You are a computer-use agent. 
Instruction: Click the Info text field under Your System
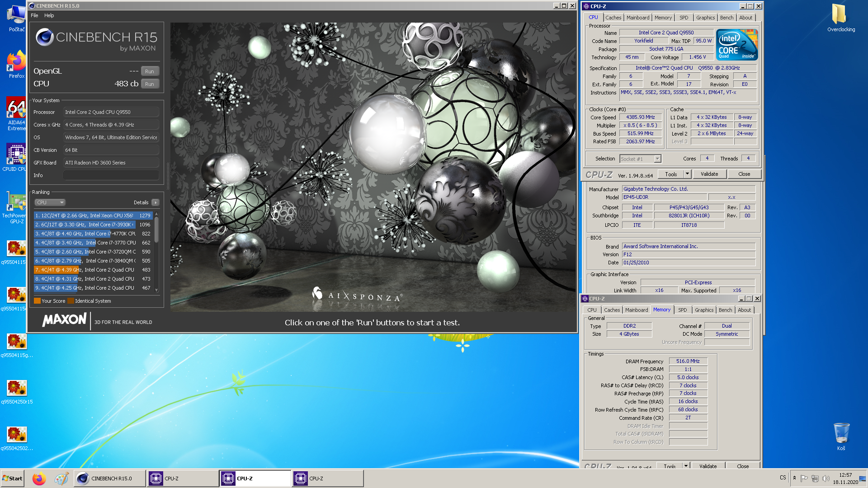point(111,175)
